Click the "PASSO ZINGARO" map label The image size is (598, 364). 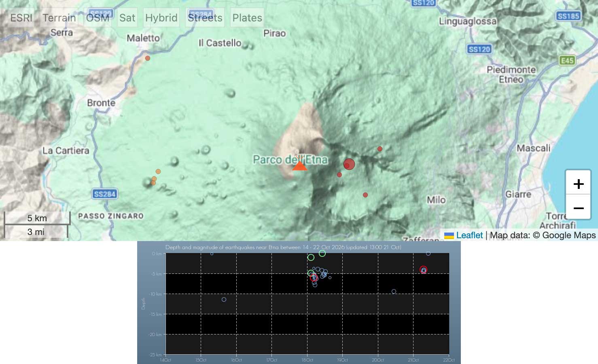[x=111, y=216]
